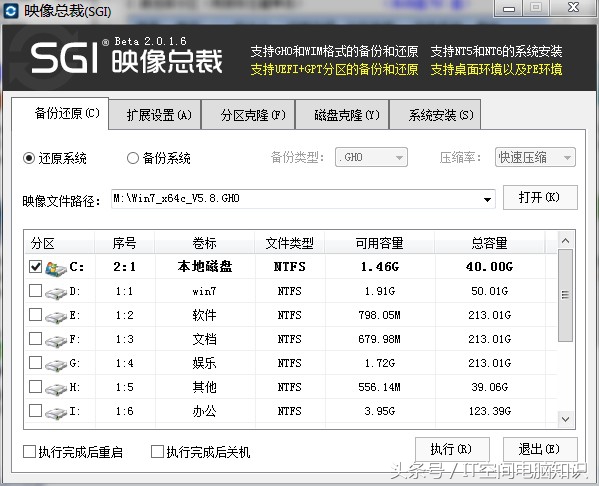The width and height of the screenshot is (599, 486).
Task: Click the 可用容量 column header
Action: tap(379, 243)
